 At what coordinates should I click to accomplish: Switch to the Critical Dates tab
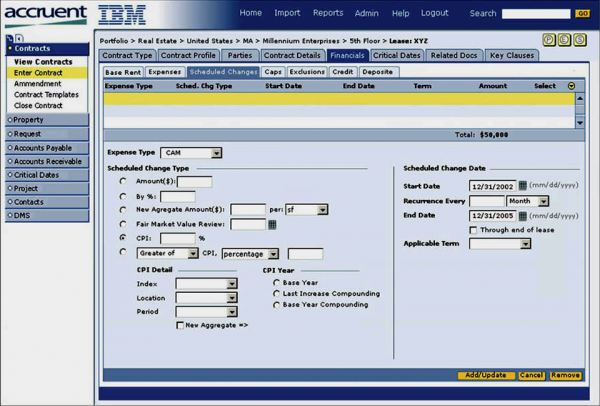tap(397, 55)
